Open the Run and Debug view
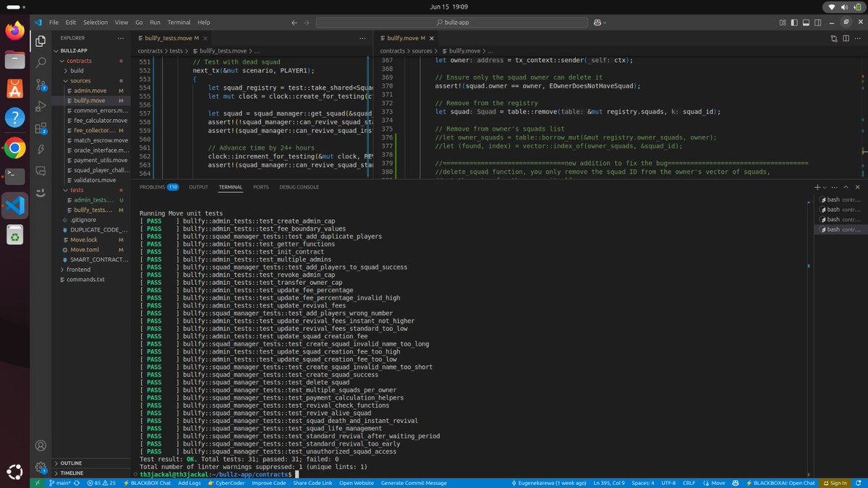 point(41,107)
